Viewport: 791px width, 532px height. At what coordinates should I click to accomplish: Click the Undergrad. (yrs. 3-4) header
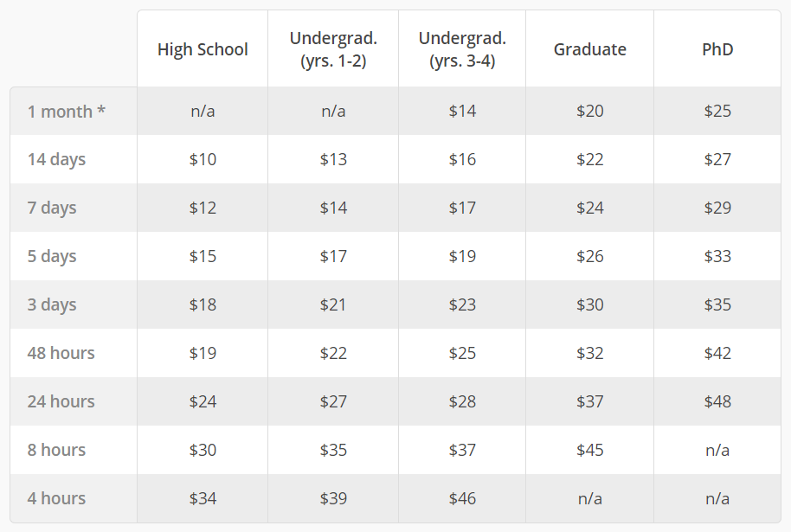point(462,49)
